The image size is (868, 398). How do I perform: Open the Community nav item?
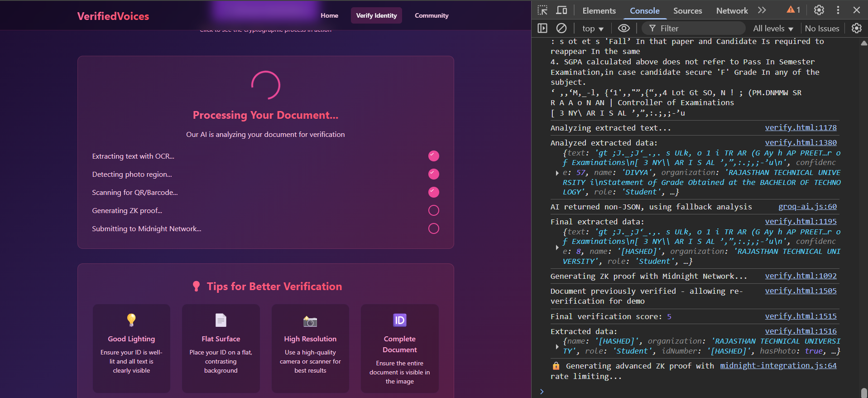click(x=432, y=15)
